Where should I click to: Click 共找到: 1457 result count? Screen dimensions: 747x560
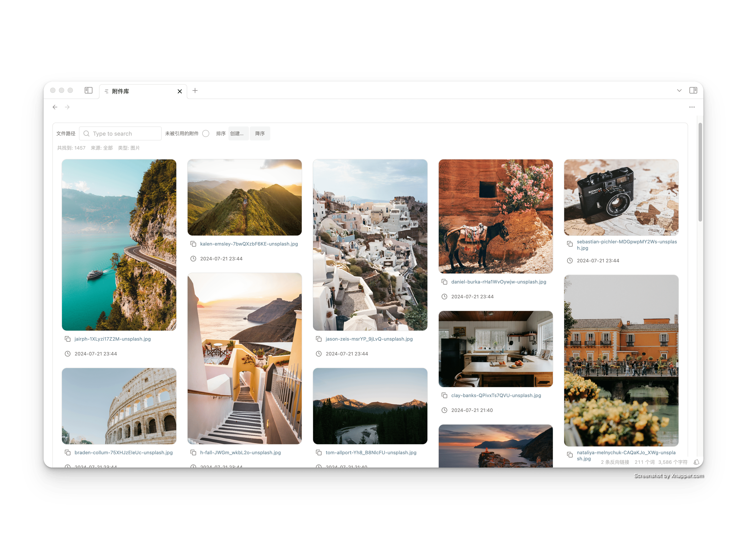[71, 148]
